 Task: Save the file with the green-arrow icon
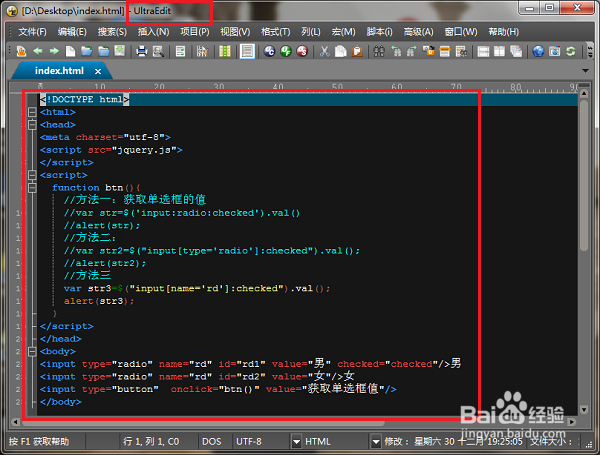[120, 51]
